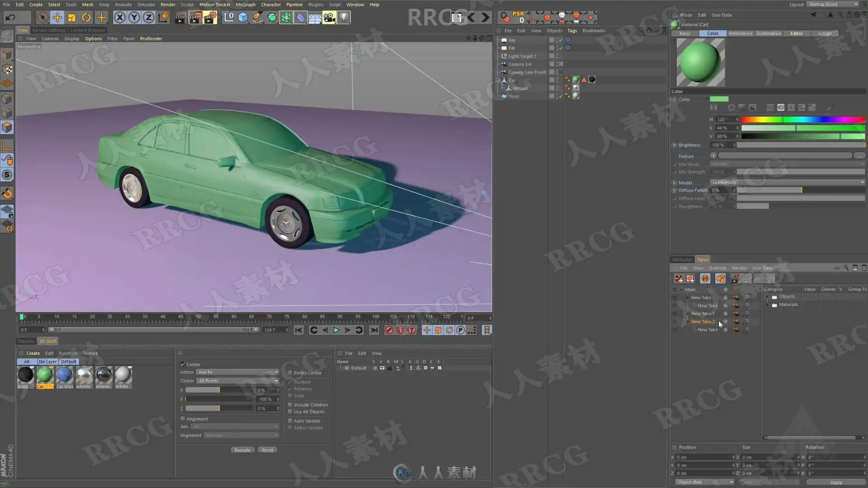Screen dimensions: 868x488
Task: Open the MoGraph menu
Action: pos(245,5)
